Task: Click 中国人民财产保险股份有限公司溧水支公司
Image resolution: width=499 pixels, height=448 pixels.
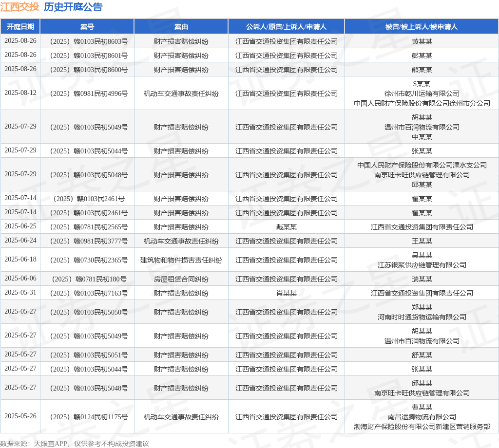Action: click(x=422, y=165)
